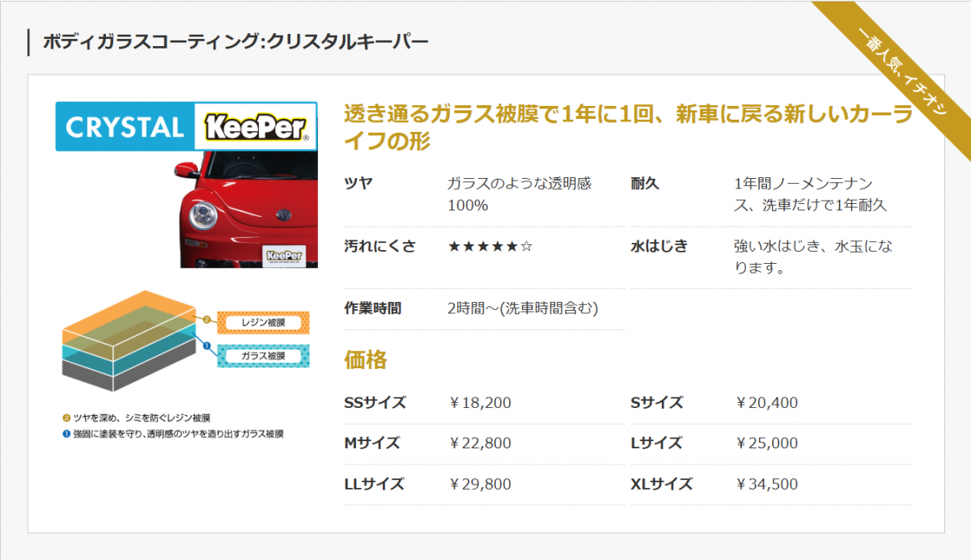Image resolution: width=971 pixels, height=560 pixels.
Task: Click the 作業時間 value 2時間〜
Action: pyautogui.click(x=523, y=308)
